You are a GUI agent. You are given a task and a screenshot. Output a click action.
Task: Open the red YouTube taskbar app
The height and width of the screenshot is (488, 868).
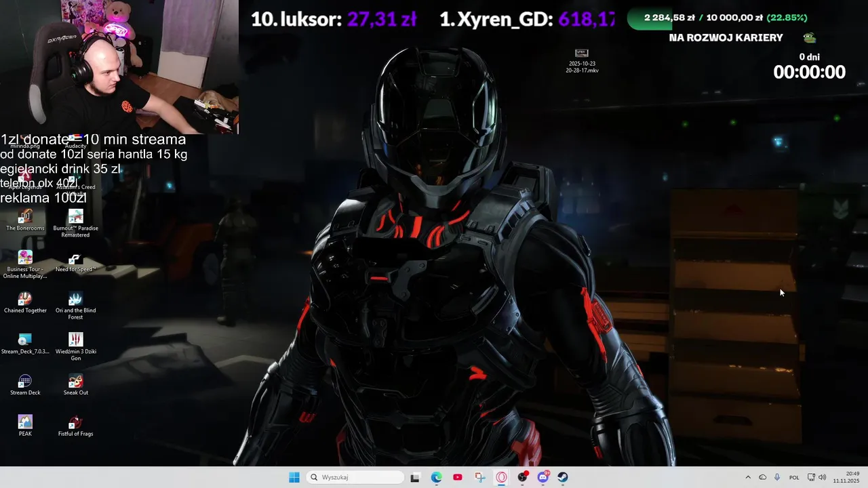(x=458, y=477)
